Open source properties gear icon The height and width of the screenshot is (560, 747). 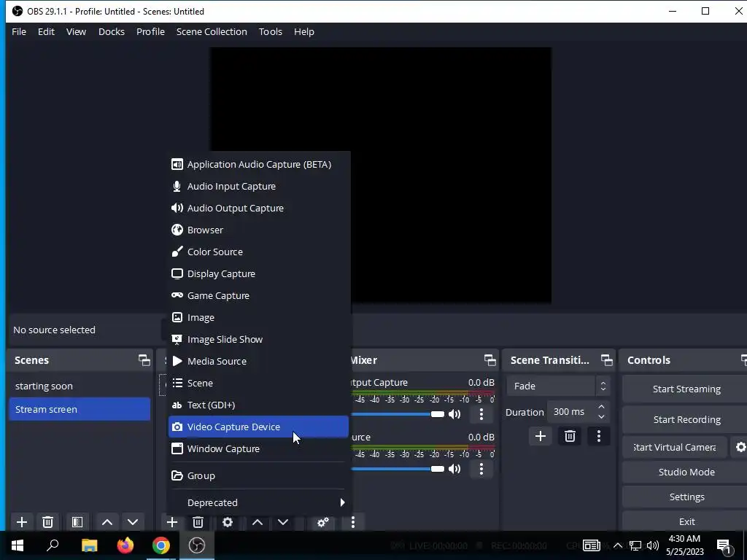tap(228, 522)
